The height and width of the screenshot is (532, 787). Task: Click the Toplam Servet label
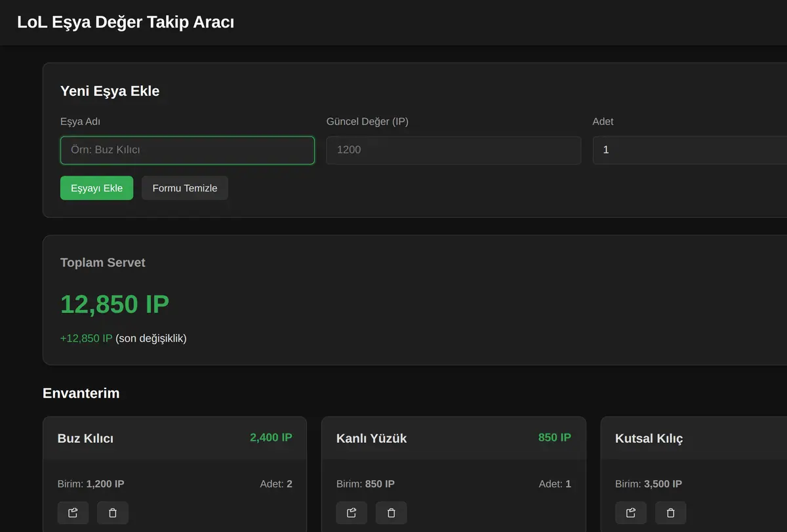(103, 262)
